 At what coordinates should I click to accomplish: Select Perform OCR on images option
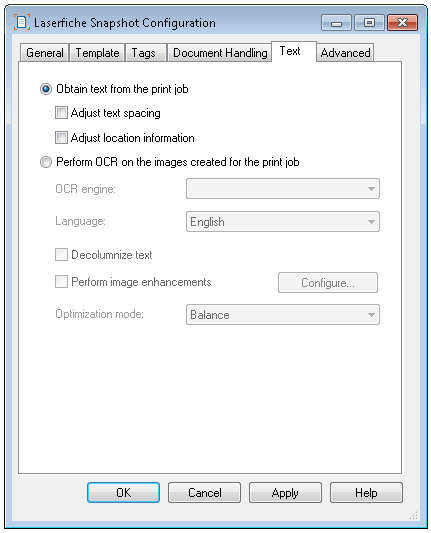point(46,162)
